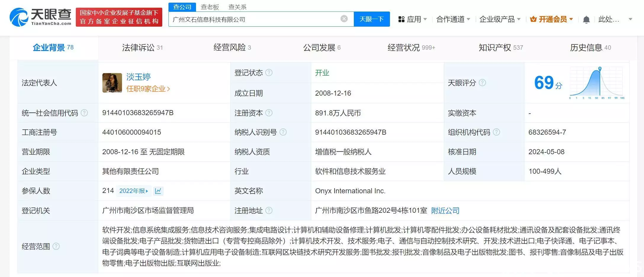Click address 广州市南沙区市鱼路202号4栋101室

(x=371, y=210)
